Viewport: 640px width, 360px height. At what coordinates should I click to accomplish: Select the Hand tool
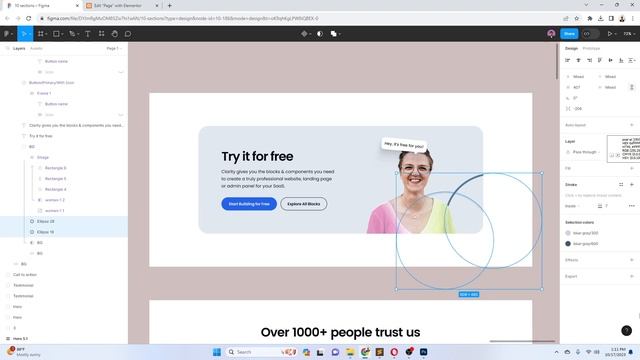point(115,34)
